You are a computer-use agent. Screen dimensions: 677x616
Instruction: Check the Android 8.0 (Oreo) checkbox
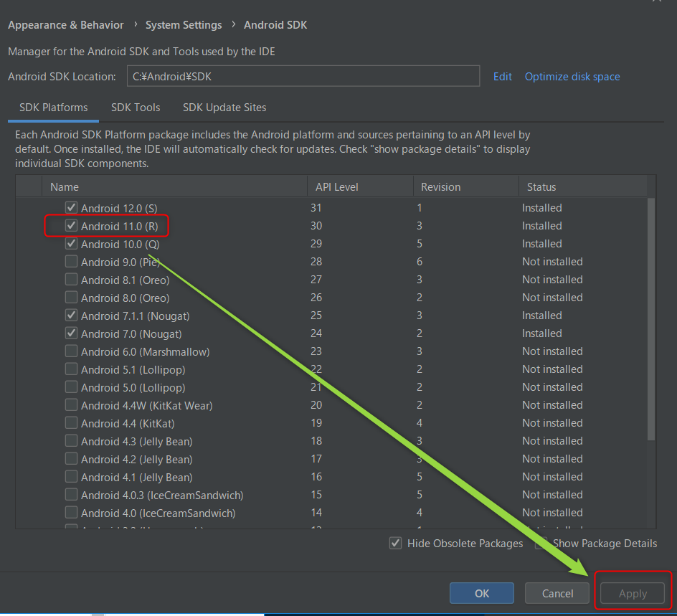tap(71, 298)
